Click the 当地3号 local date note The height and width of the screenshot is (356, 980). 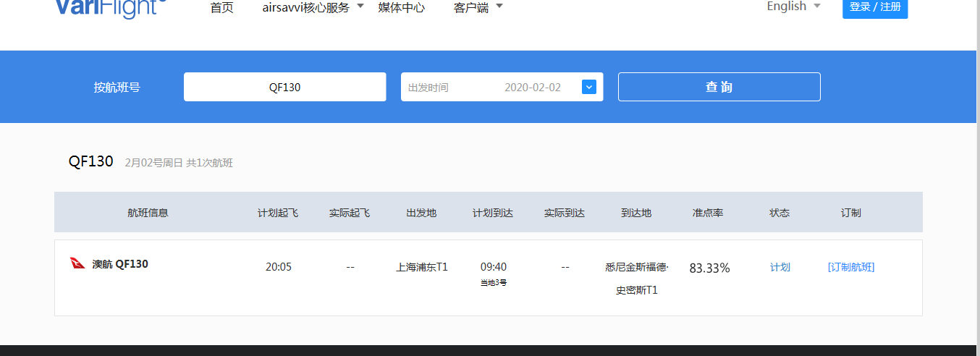tap(494, 282)
